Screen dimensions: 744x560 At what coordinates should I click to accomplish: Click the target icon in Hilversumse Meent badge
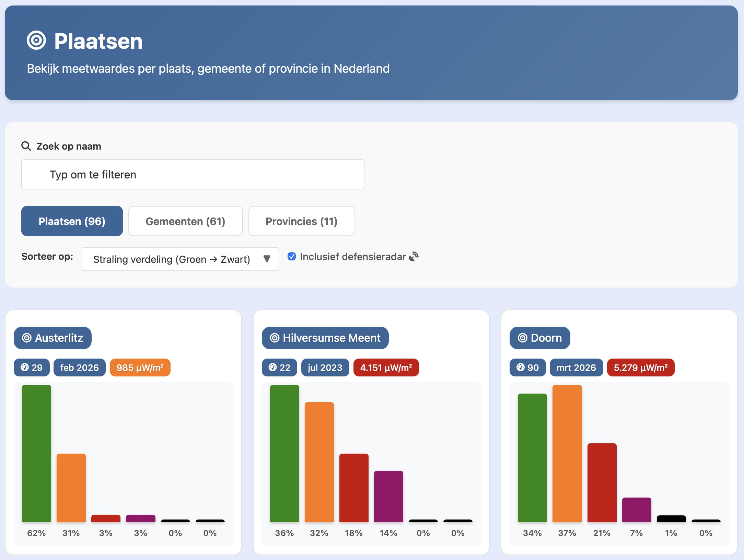pos(275,338)
